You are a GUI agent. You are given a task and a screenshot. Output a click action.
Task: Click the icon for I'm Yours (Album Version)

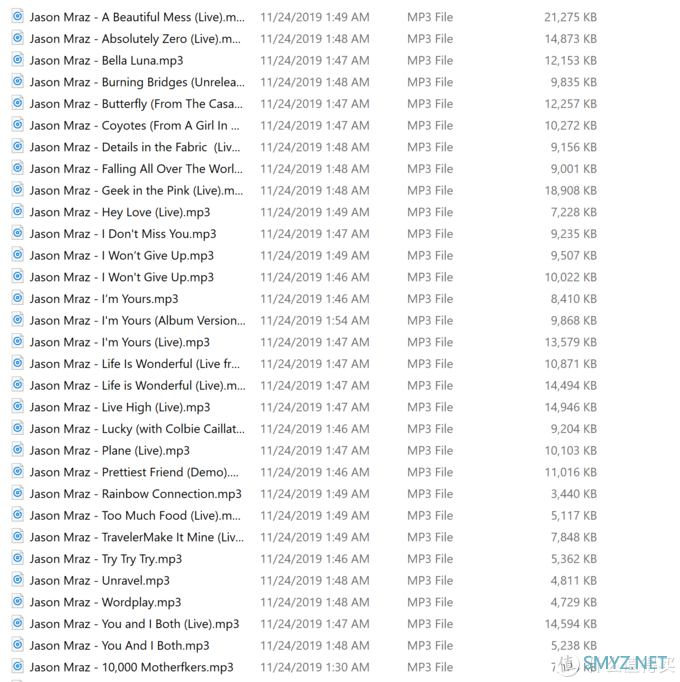17,320
